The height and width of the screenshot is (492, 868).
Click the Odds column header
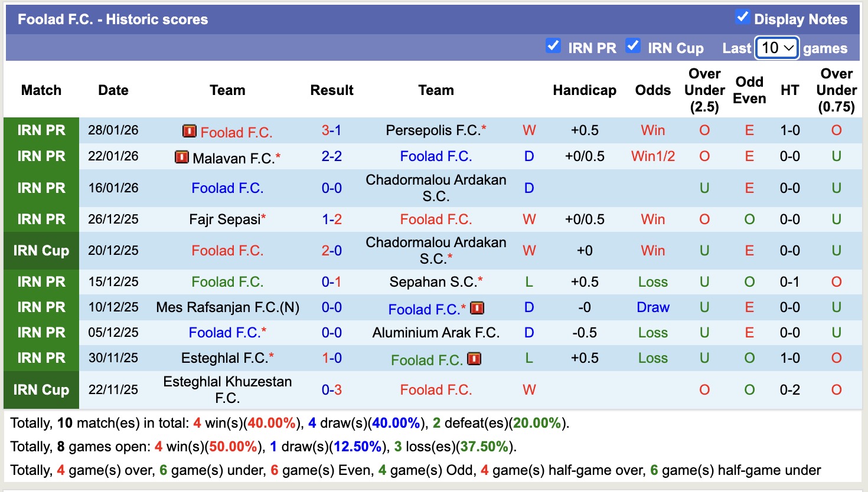click(x=652, y=90)
